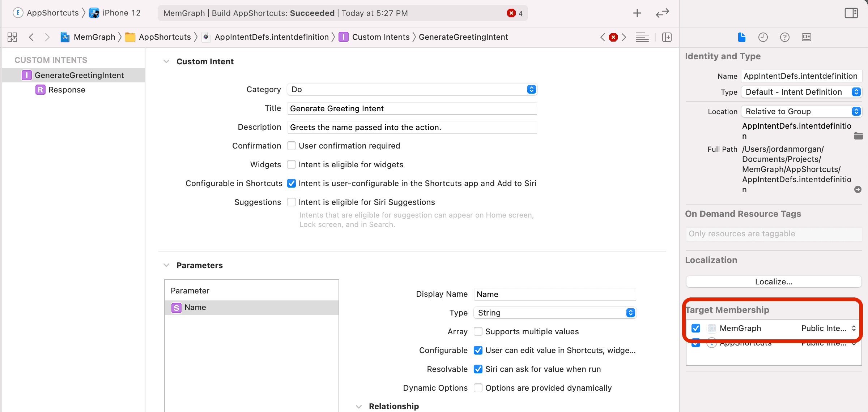Enable the User confirmation required checkbox

(292, 146)
